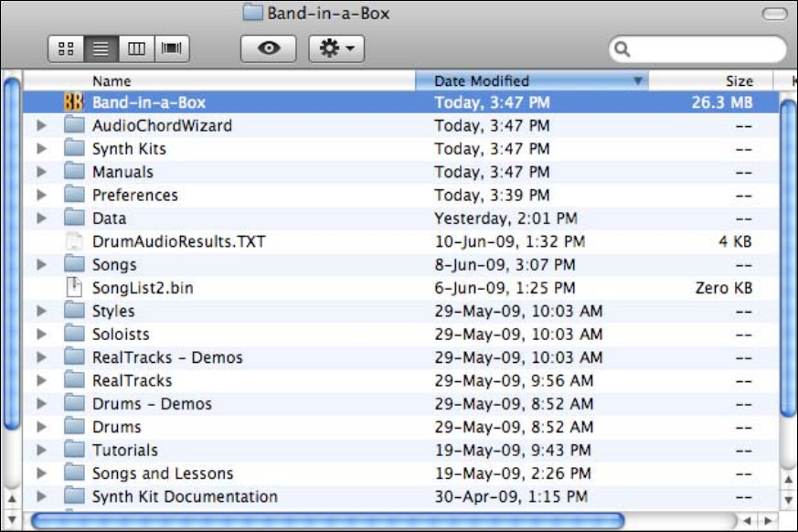Select the Band-in-a-Box application icon
The height and width of the screenshot is (532, 798).
click(74, 102)
